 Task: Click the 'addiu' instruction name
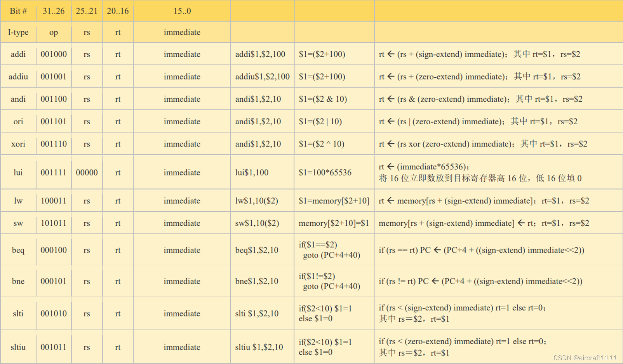click(18, 77)
